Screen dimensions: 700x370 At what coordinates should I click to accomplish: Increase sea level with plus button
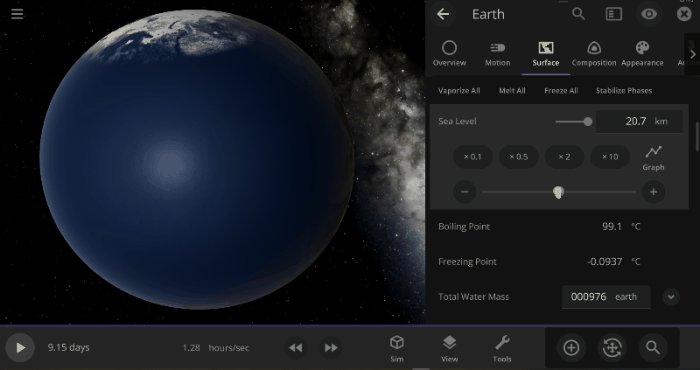click(x=653, y=192)
